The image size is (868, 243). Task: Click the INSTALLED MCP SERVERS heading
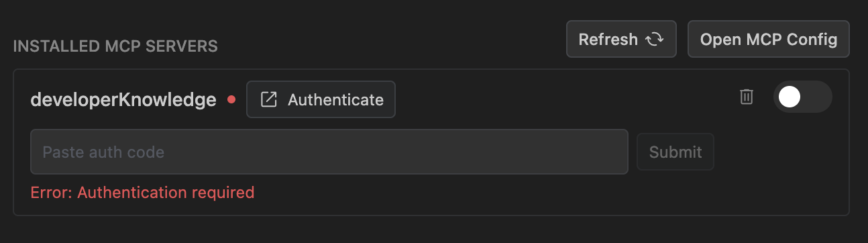pos(115,46)
